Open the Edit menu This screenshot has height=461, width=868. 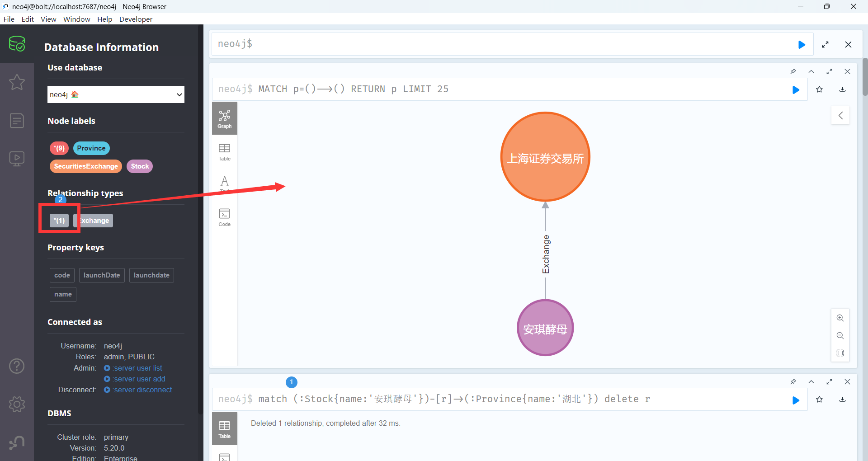tap(28, 19)
